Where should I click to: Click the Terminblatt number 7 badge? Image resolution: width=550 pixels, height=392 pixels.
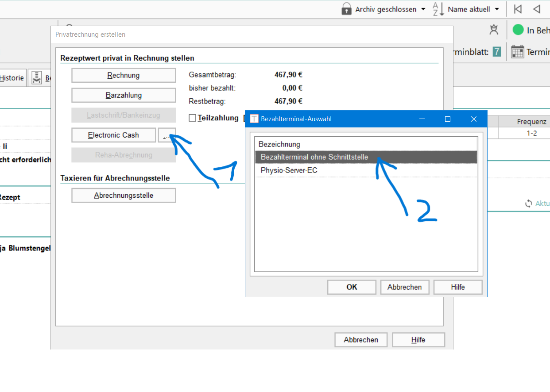point(497,52)
